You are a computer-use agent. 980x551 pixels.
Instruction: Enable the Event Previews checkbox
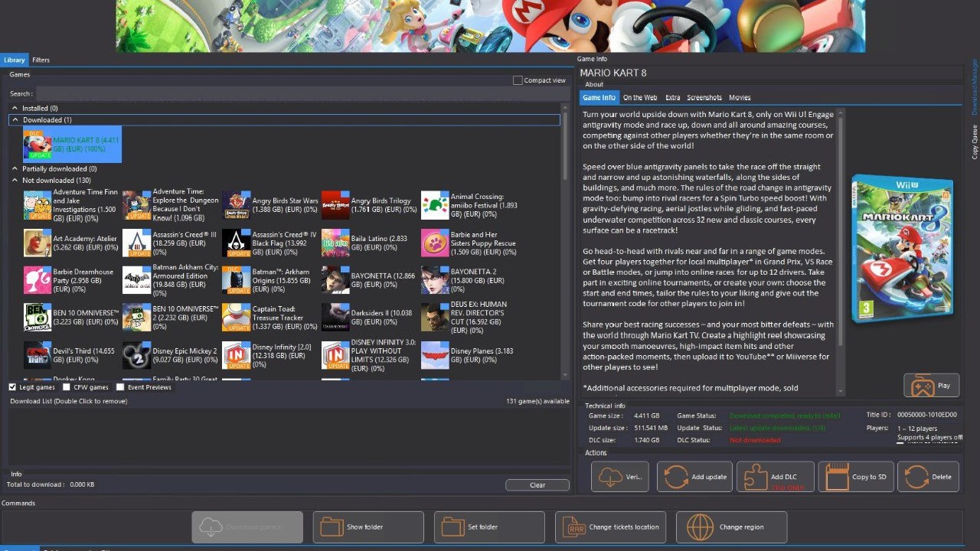point(120,387)
